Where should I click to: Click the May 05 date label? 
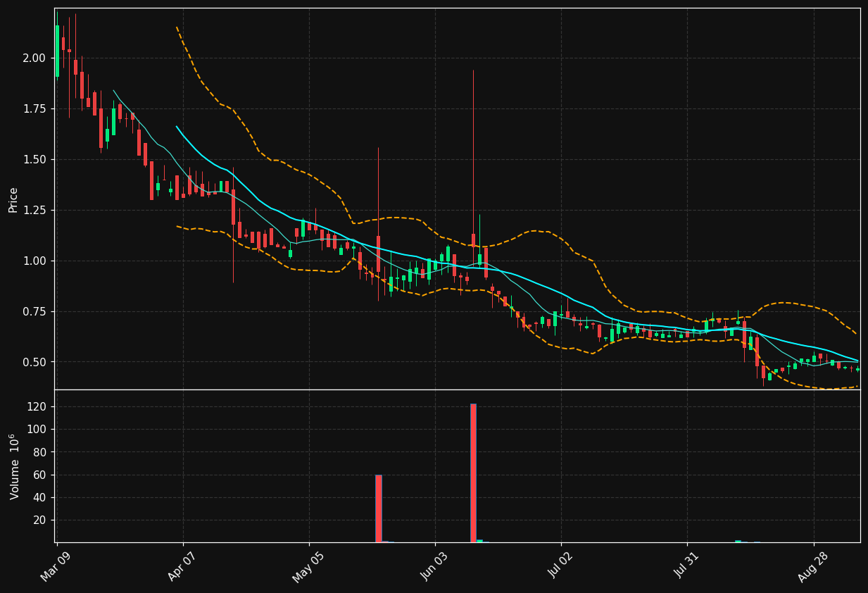pos(308,566)
